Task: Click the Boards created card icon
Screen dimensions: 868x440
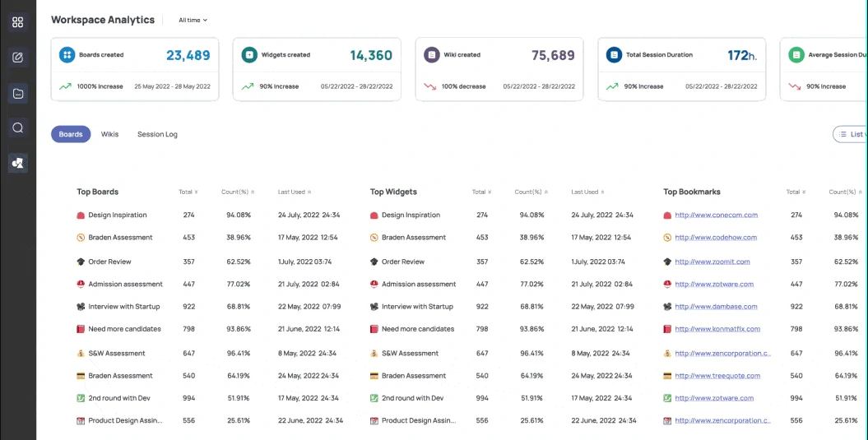Action: pos(67,55)
